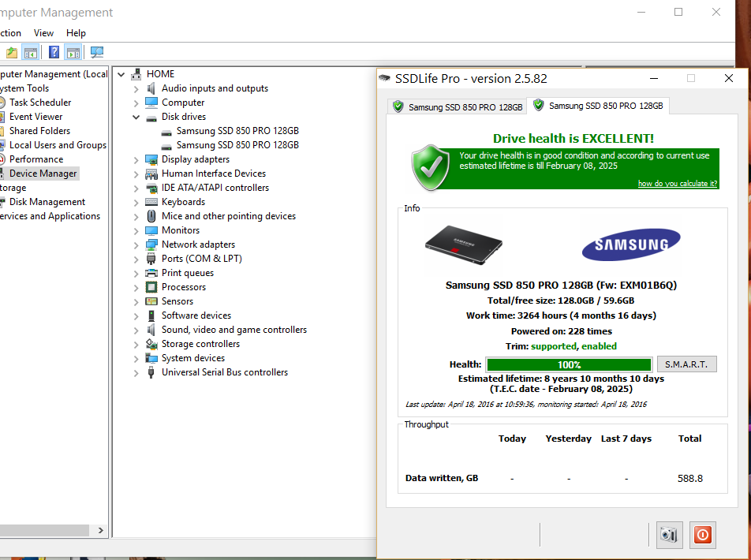Screen dimensions: 751x560
Task: Select Event Viewer in the console tree
Action: click(x=36, y=117)
